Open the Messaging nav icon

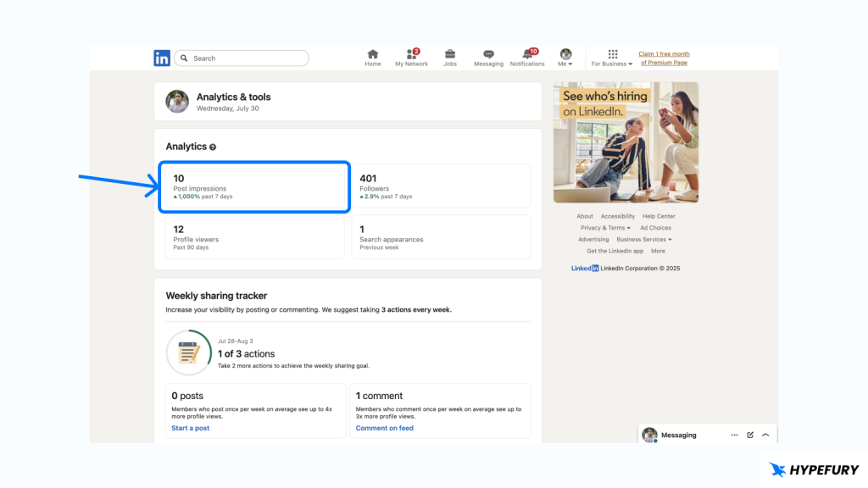click(488, 54)
